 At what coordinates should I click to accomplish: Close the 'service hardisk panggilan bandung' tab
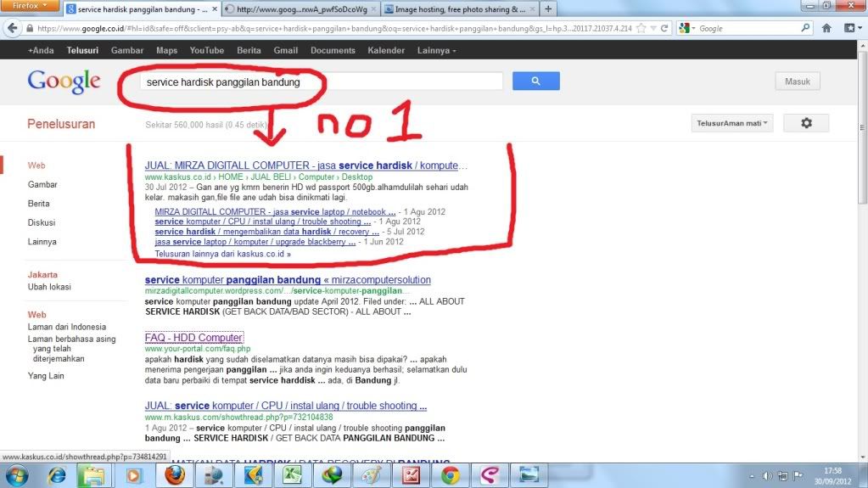point(215,8)
